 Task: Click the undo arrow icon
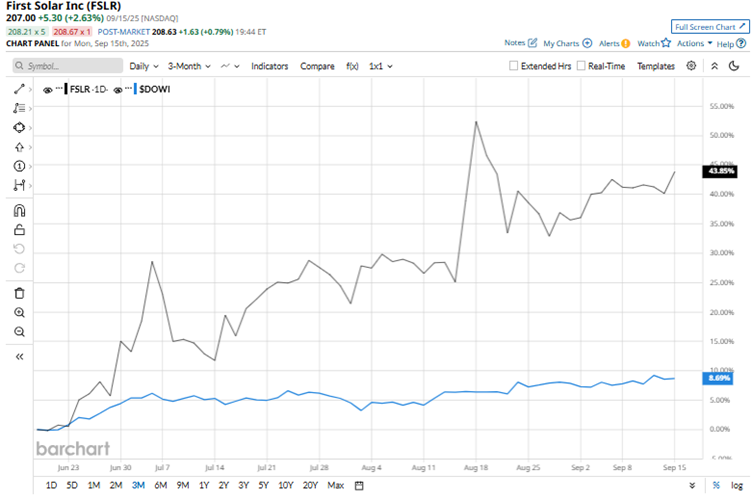pos(19,249)
